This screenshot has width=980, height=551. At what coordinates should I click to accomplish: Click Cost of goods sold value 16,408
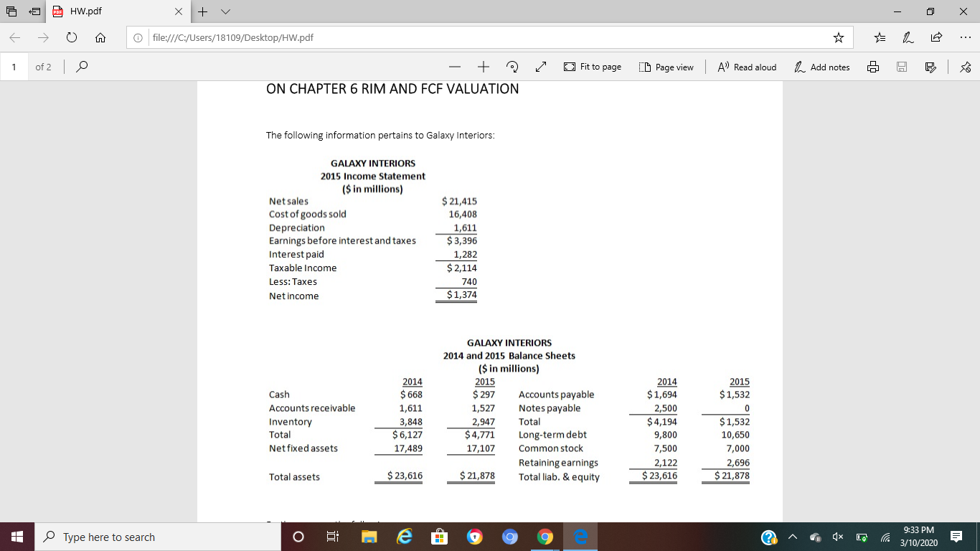[463, 214]
